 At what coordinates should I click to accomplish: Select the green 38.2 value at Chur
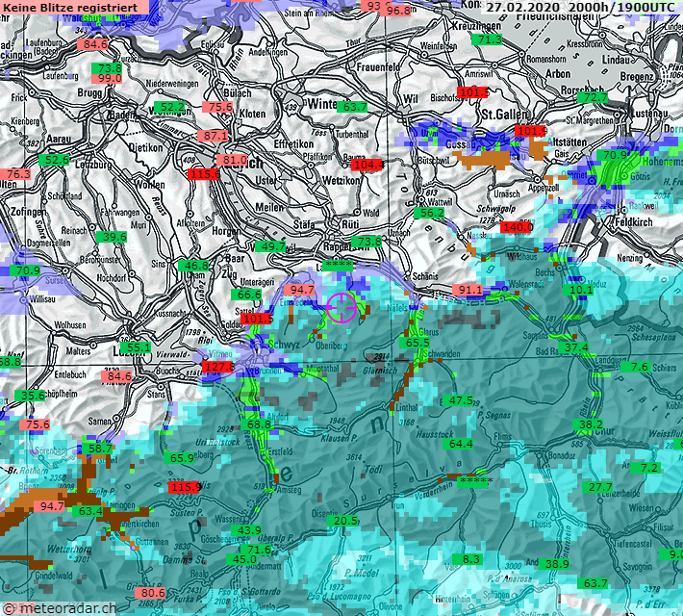(588, 424)
